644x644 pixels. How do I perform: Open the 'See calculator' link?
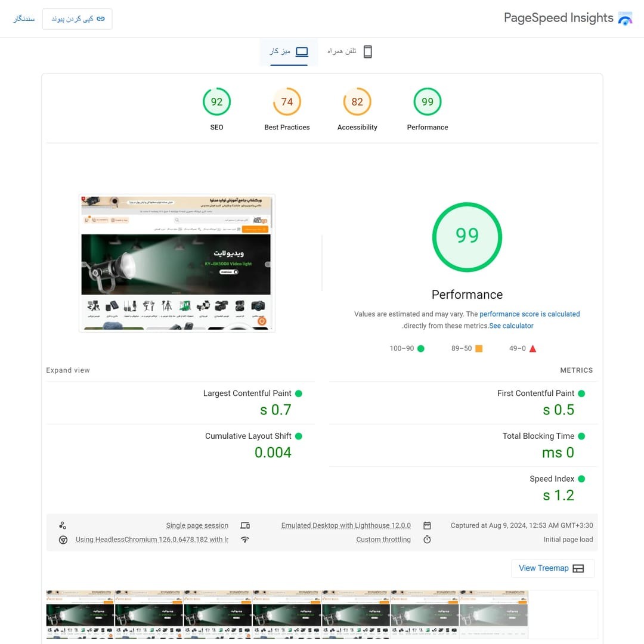(x=511, y=326)
